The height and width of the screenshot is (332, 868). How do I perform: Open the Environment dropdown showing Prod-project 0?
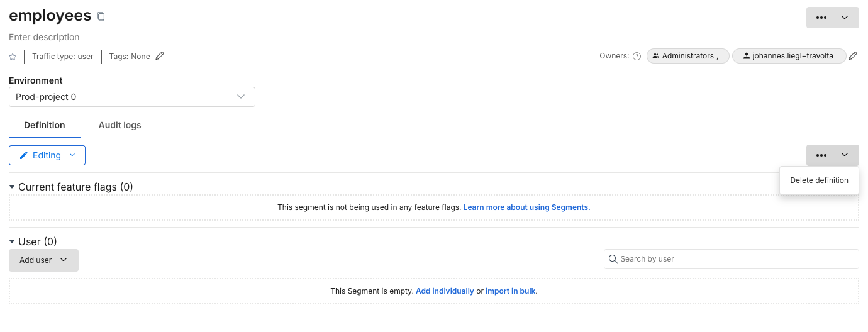coord(131,97)
